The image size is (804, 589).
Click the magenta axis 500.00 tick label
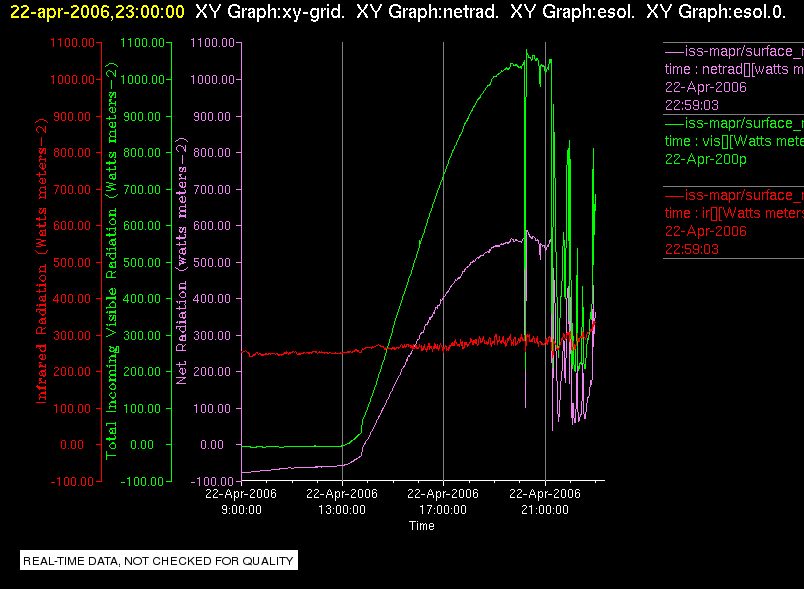click(212, 262)
